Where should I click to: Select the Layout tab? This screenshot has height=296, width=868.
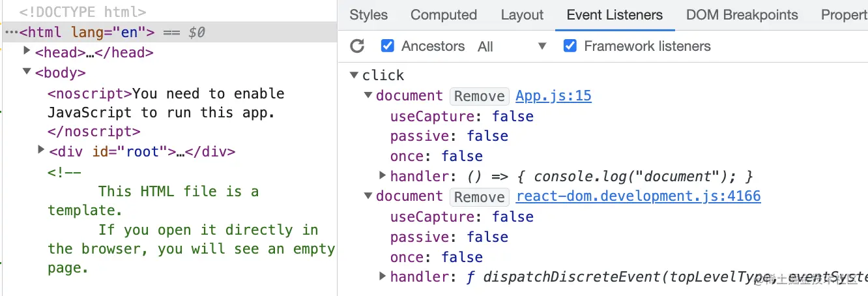coord(522,15)
